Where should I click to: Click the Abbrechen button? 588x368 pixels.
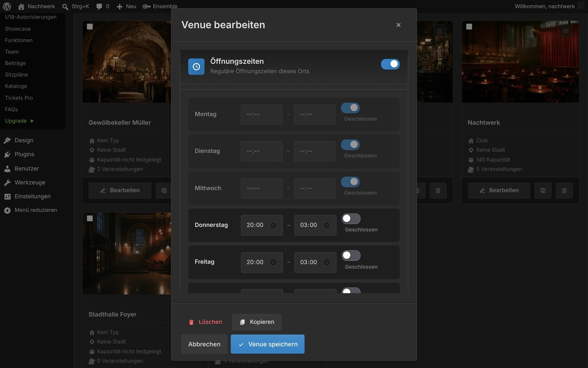tap(204, 344)
